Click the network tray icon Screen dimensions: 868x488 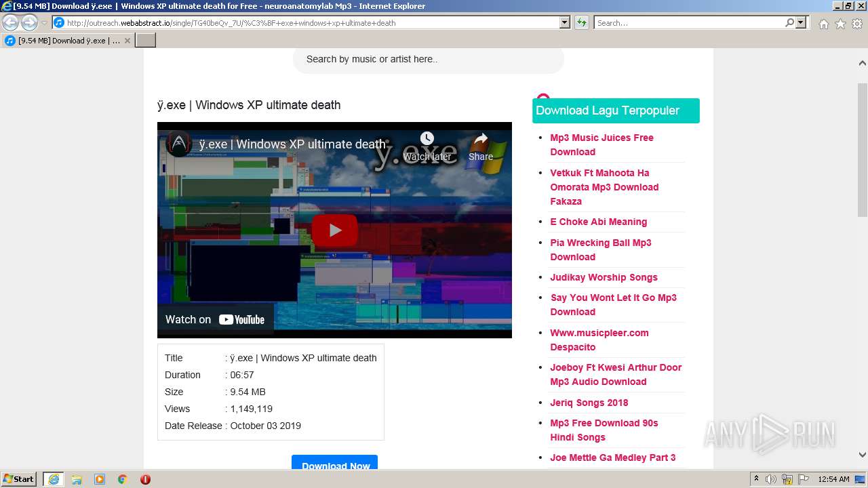787,479
